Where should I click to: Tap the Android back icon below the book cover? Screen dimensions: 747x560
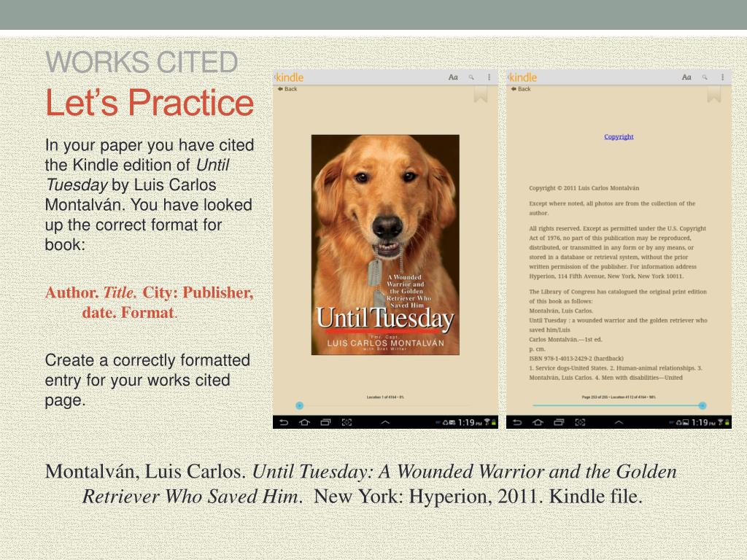click(284, 422)
